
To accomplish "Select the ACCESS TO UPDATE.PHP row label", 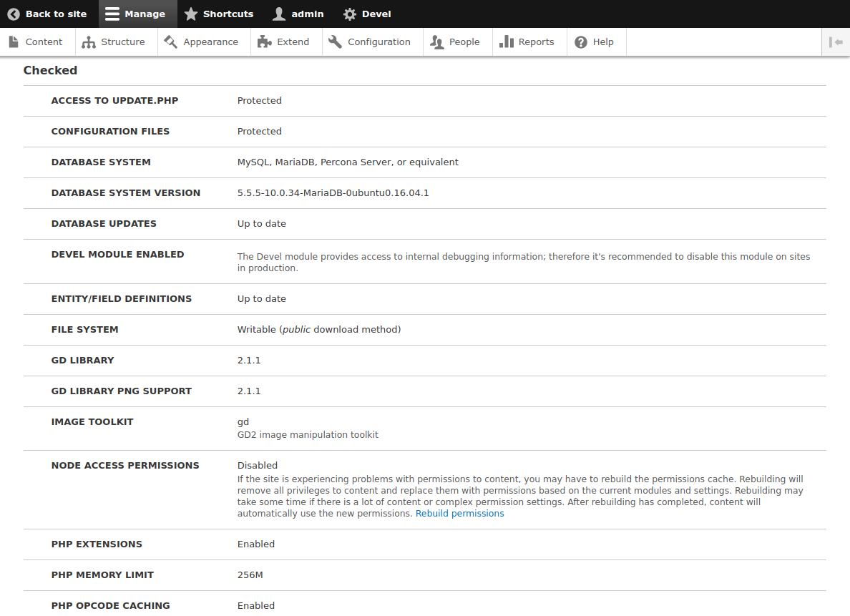I will [115, 100].
